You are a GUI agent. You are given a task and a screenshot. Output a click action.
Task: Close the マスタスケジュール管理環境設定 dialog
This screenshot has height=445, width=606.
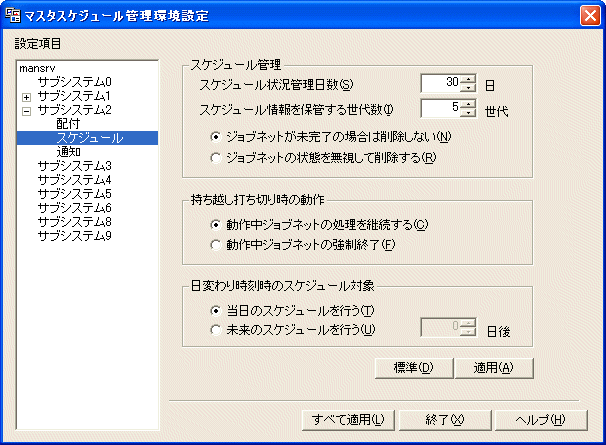pos(590,16)
